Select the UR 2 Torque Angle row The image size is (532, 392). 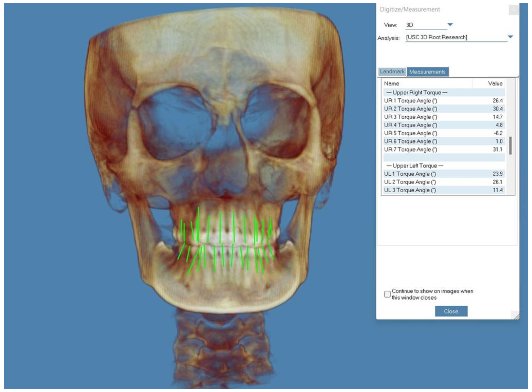click(x=444, y=109)
